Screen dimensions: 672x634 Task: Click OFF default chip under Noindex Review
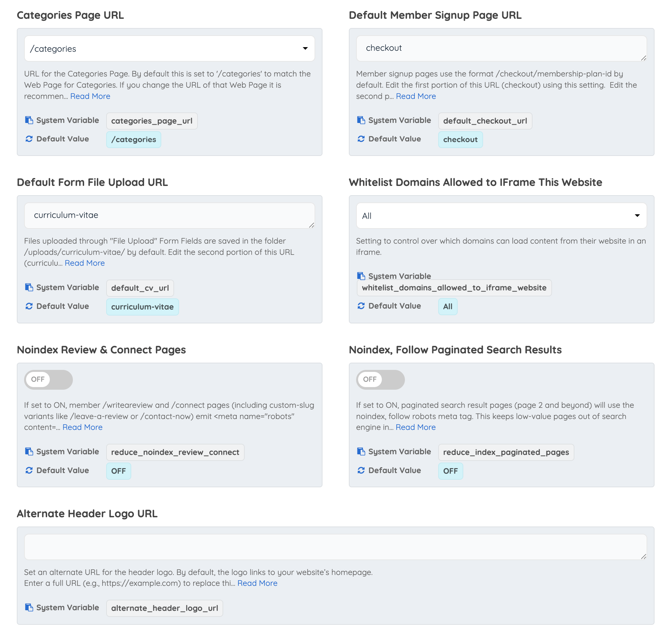118,471
